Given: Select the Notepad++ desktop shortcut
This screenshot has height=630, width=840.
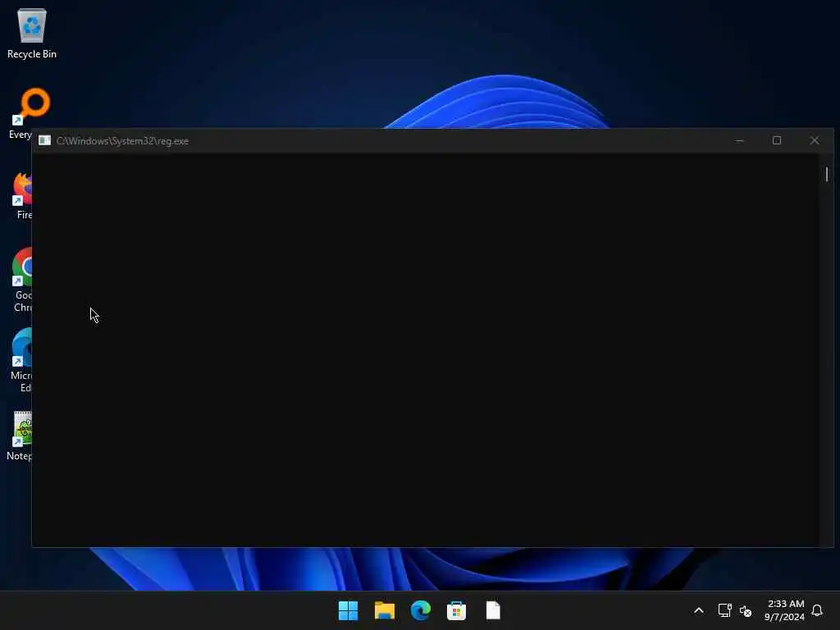Looking at the screenshot, I should 21,436.
